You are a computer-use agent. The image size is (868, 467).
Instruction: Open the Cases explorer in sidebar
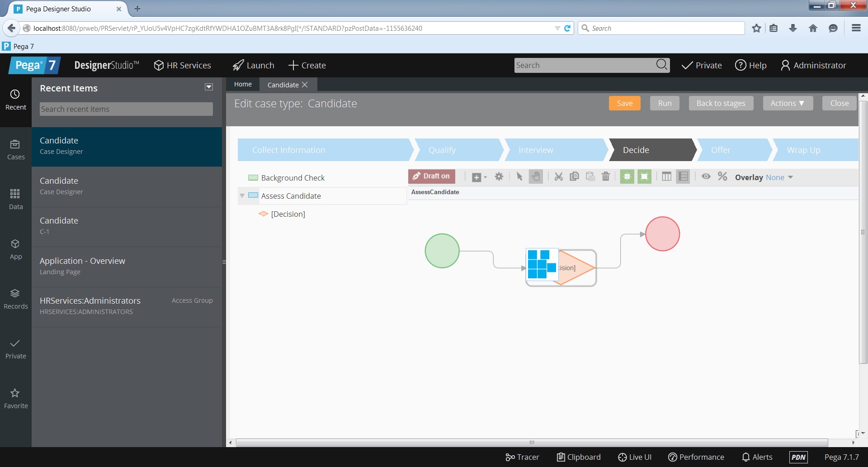pyautogui.click(x=15, y=150)
